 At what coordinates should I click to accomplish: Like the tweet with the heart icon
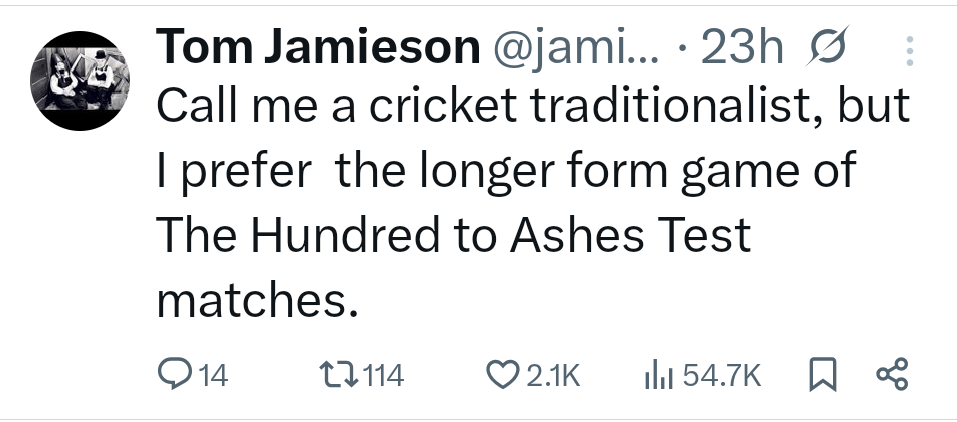[500, 375]
